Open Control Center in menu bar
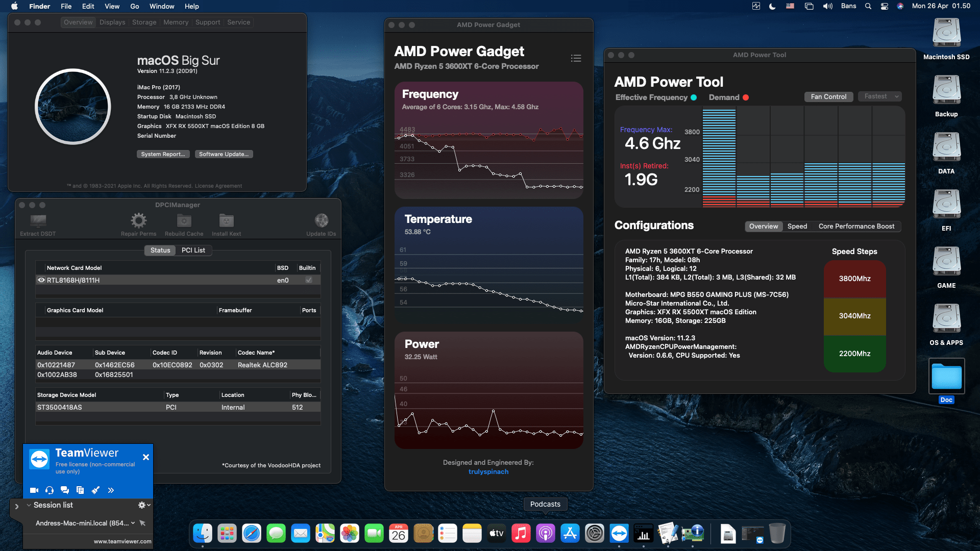The width and height of the screenshot is (980, 551). pyautogui.click(x=885, y=6)
